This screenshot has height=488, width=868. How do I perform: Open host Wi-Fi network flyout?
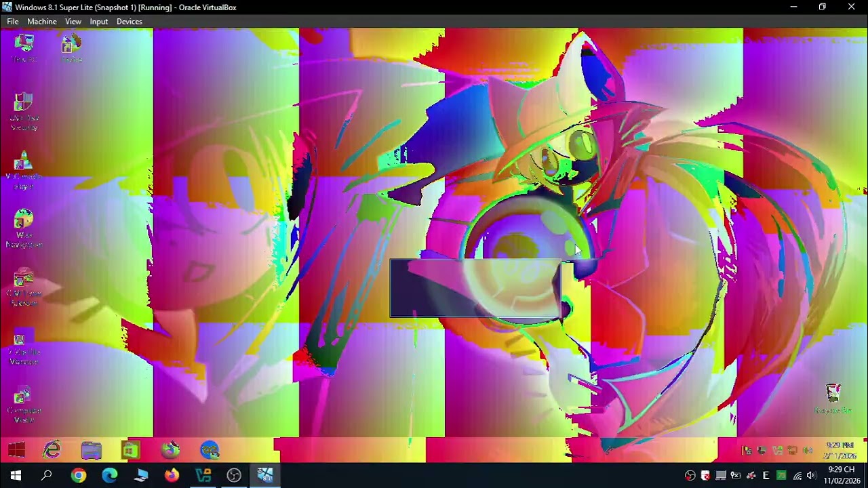point(797,476)
